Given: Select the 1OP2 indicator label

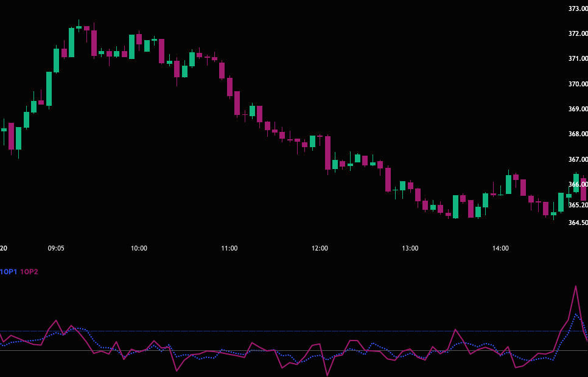Looking at the screenshot, I should pyautogui.click(x=29, y=272).
